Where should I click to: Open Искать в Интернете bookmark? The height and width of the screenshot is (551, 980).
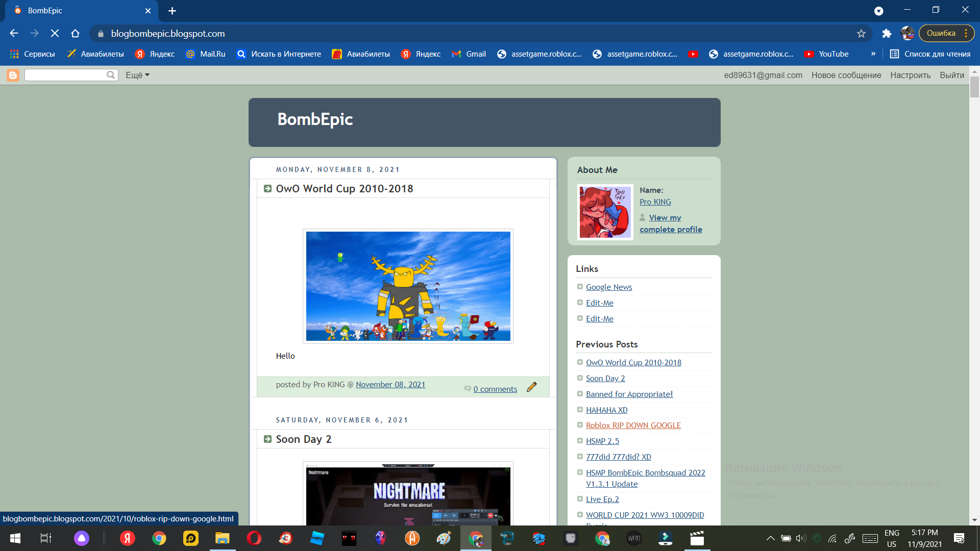coord(279,54)
